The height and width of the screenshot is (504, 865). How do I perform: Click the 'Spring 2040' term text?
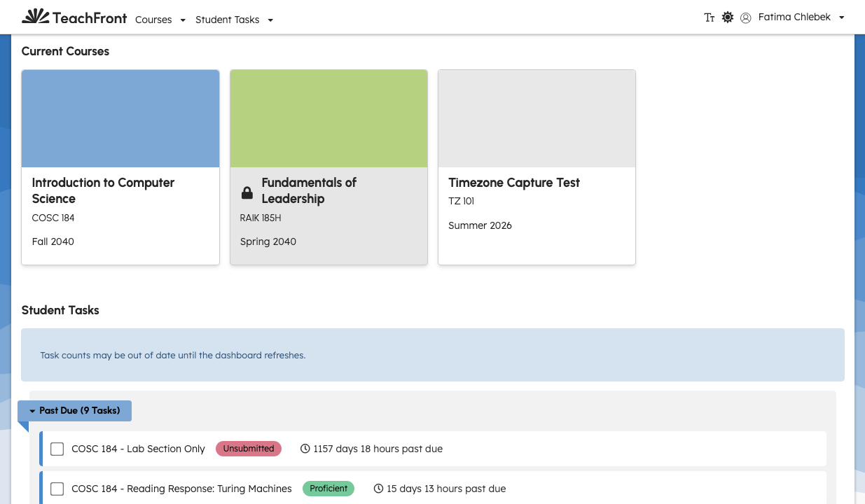pyautogui.click(x=268, y=241)
